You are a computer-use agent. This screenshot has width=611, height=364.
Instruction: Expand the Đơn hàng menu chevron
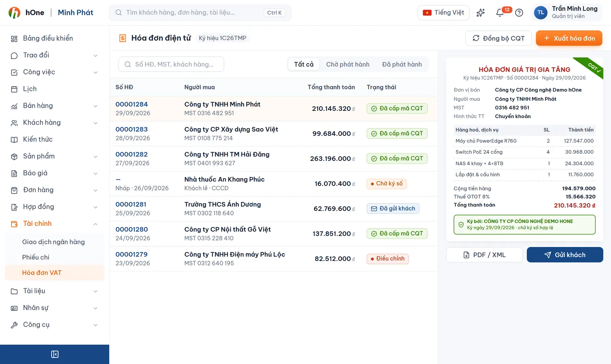[95, 190]
